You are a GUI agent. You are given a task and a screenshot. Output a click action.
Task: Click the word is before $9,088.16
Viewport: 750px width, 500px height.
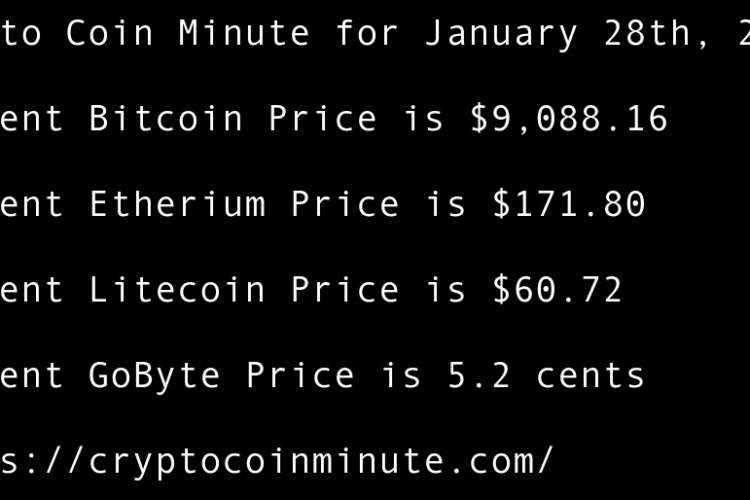coord(423,119)
